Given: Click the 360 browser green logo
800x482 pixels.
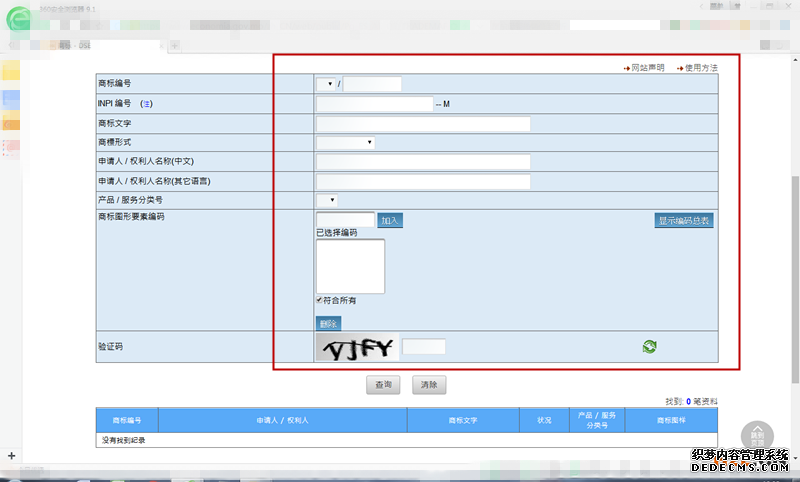Looking at the screenshot, I should [x=18, y=19].
